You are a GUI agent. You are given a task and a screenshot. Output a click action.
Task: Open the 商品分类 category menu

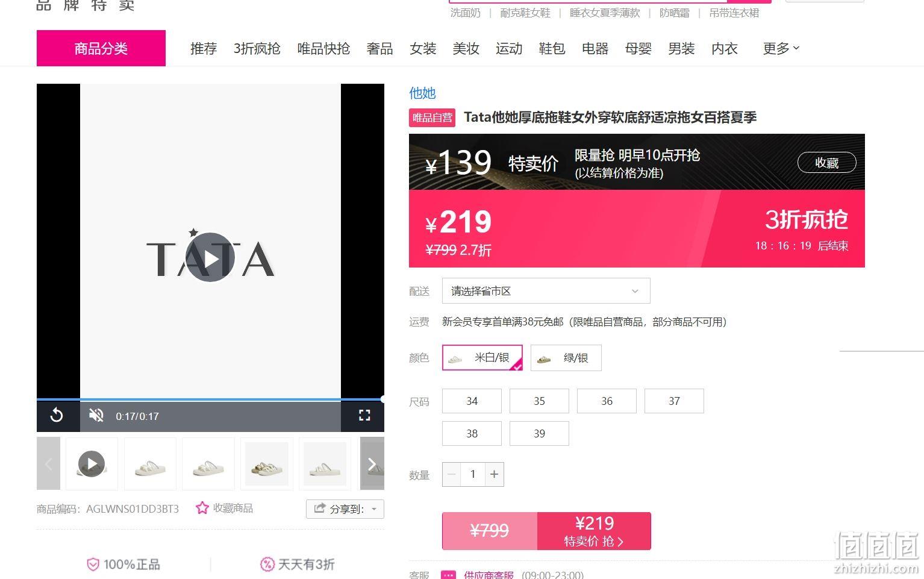coord(101,48)
